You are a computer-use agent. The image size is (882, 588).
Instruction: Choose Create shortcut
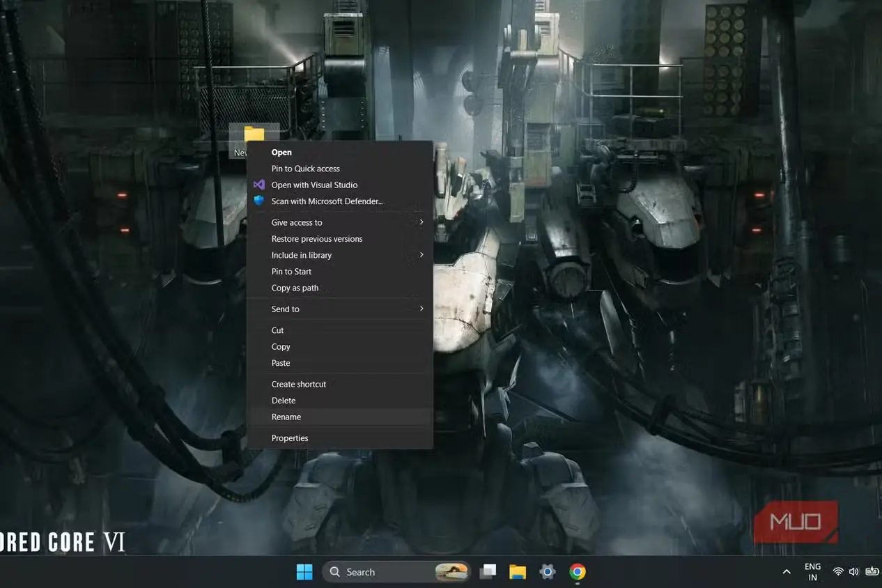pos(340,385)
